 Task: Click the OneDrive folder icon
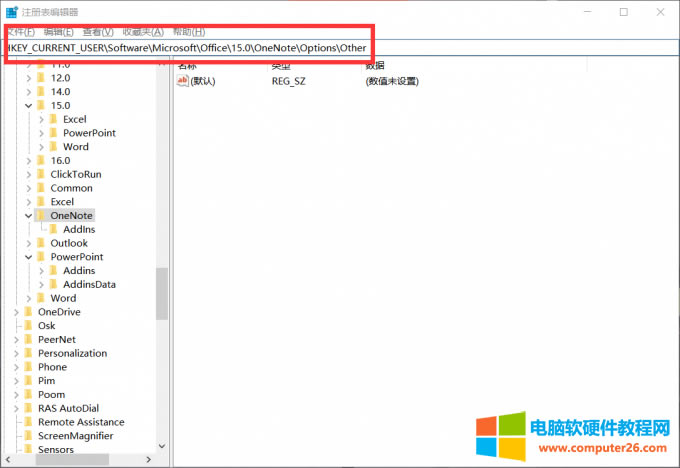[x=29, y=311]
